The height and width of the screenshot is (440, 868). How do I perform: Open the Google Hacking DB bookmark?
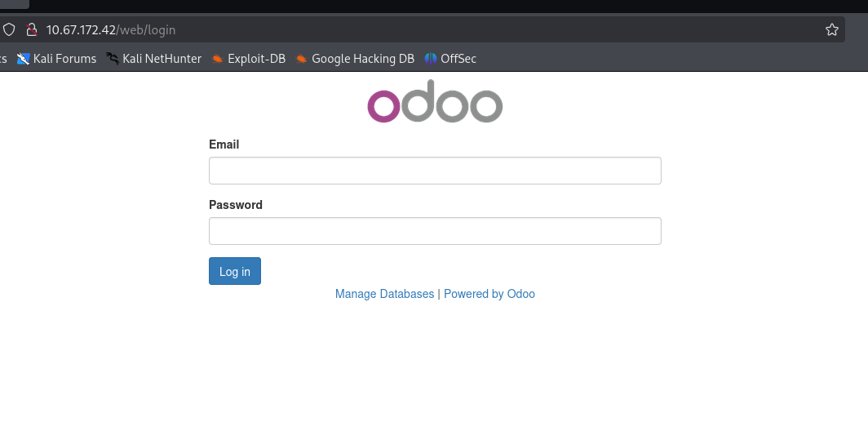pos(355,59)
